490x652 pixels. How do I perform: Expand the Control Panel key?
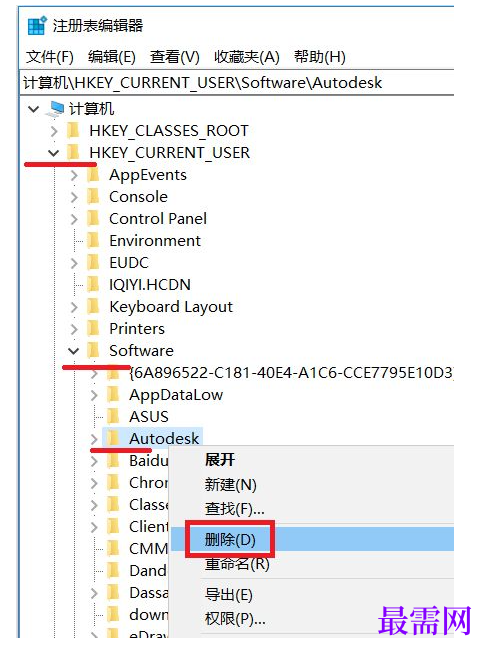74,219
